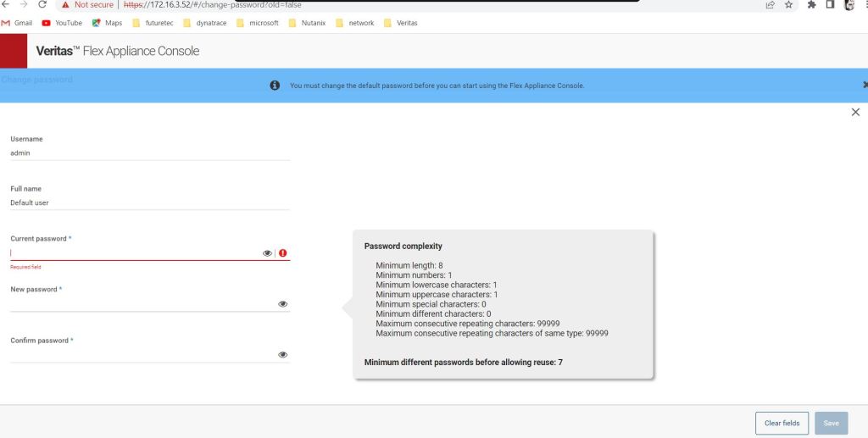Click the info icon in blue banner
This screenshot has height=438, width=868.
(x=275, y=86)
